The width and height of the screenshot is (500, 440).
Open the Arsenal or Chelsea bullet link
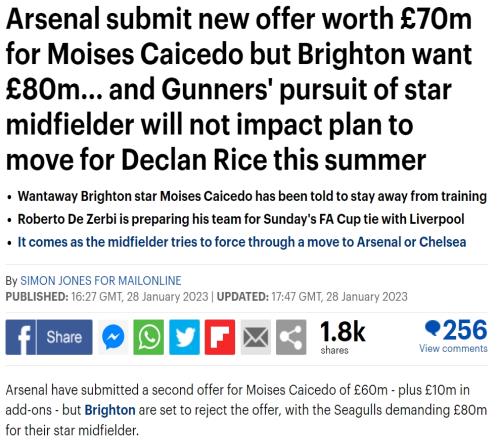[x=242, y=242]
